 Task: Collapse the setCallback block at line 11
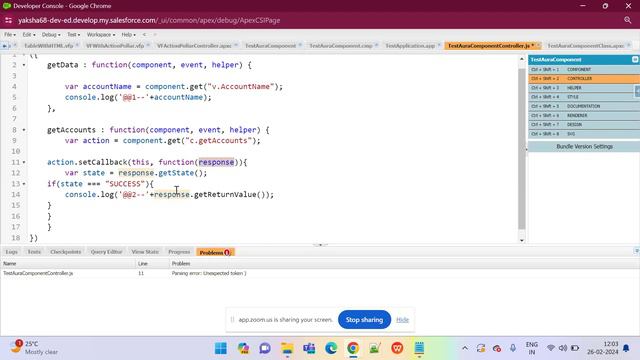[24, 162]
